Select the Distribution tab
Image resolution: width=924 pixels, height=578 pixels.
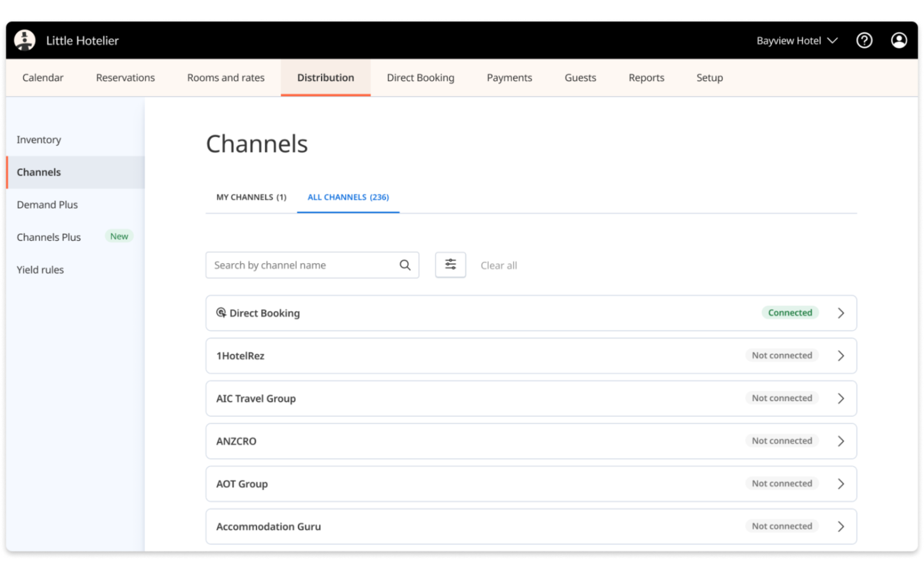tap(325, 78)
